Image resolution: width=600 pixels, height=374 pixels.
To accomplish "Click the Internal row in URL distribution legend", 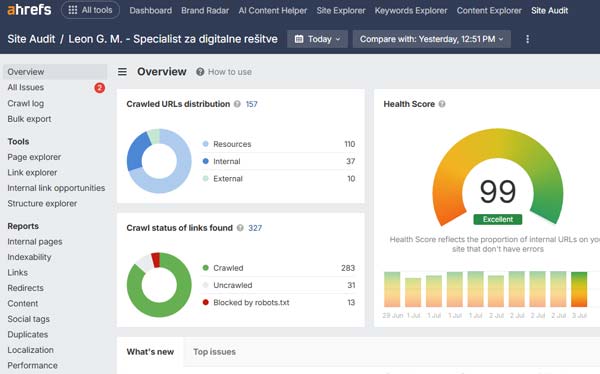I will click(x=279, y=161).
